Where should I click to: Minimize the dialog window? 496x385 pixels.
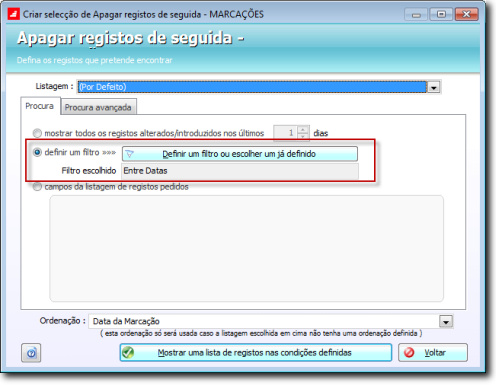coord(416,15)
